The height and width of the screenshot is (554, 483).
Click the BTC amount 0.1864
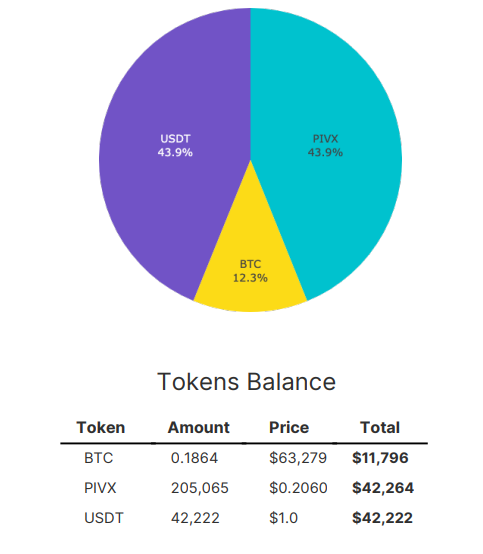point(194,458)
